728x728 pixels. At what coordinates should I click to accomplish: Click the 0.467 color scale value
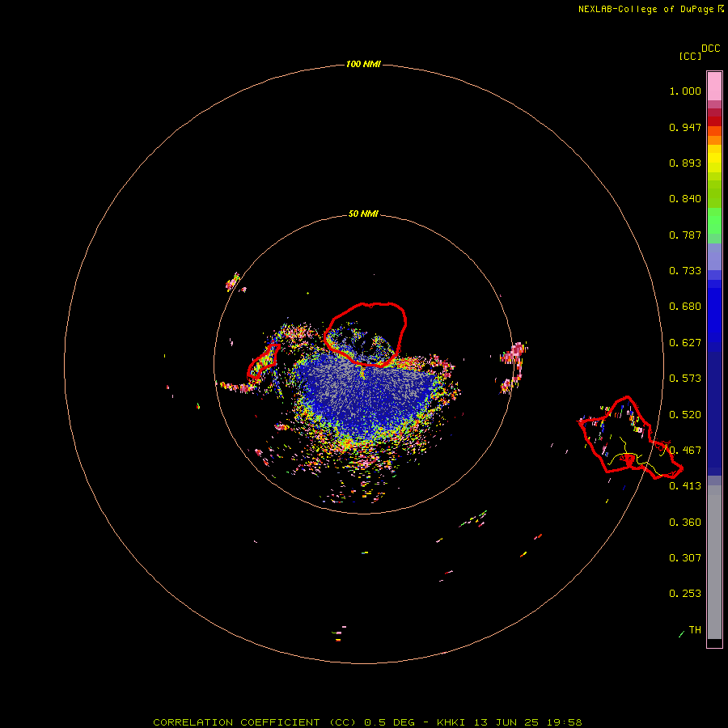pos(685,451)
